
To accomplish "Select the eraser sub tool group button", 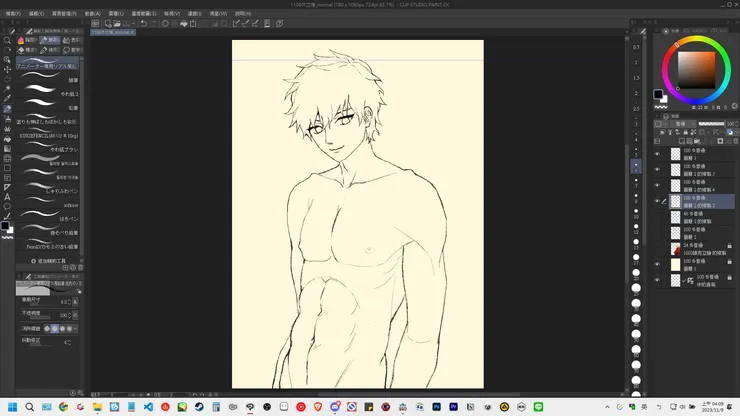I will click(x=27, y=50).
